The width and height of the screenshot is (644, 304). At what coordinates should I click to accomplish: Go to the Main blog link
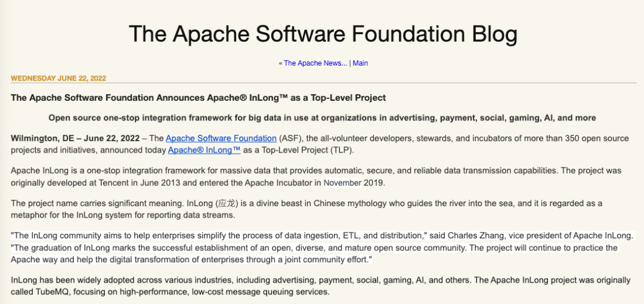coord(360,63)
